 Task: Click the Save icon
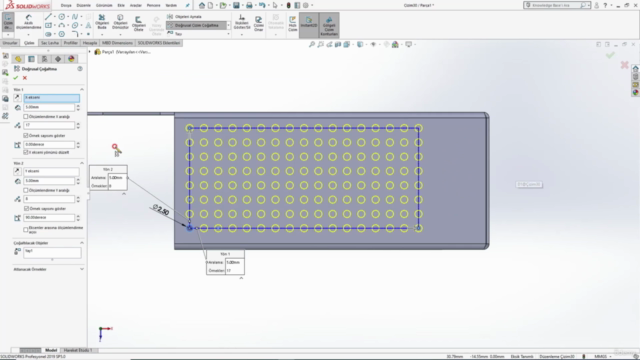pos(236,5)
